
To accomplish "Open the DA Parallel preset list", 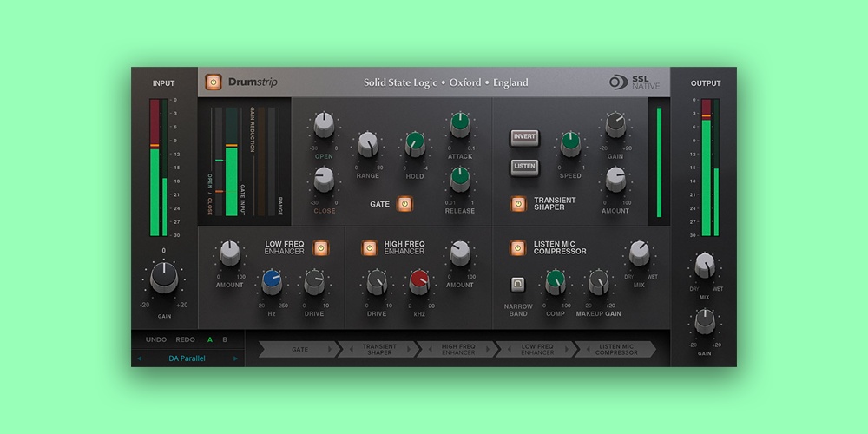I will coord(187,358).
